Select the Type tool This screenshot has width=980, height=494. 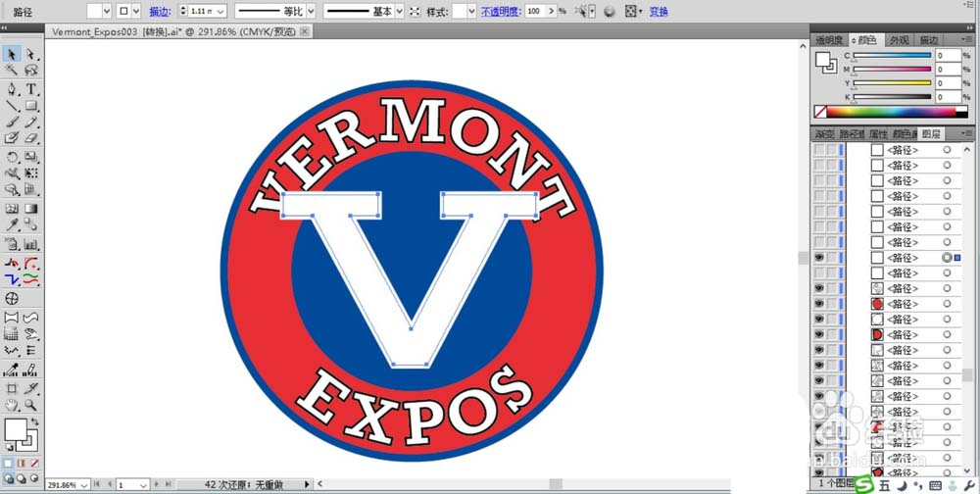pos(30,89)
